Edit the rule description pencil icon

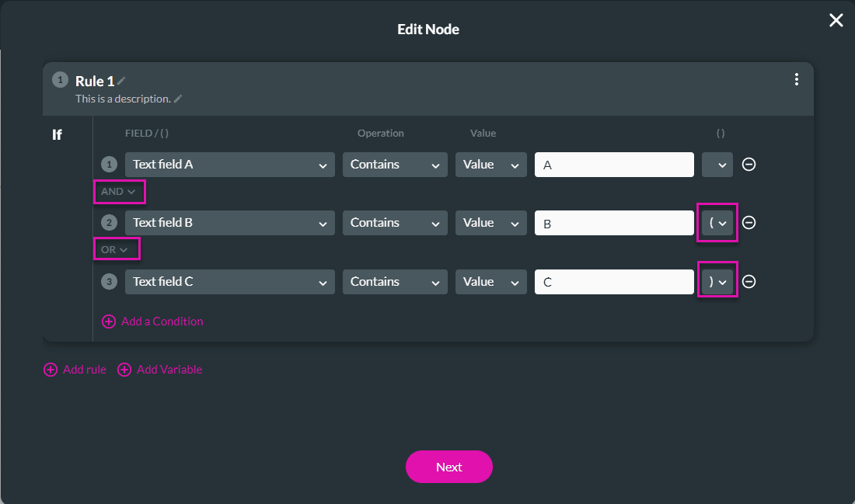coord(178,99)
